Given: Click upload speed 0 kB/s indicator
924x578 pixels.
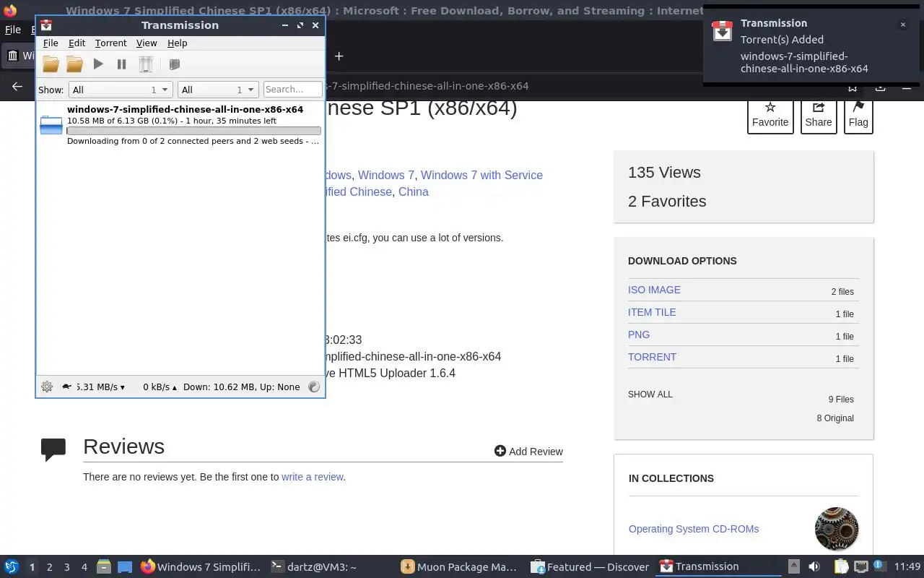Looking at the screenshot, I should 160,387.
